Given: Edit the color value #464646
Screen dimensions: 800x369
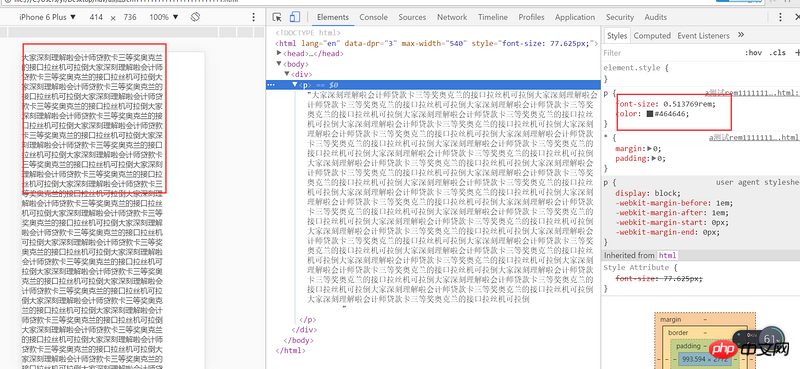Looking at the screenshot, I should point(671,114).
